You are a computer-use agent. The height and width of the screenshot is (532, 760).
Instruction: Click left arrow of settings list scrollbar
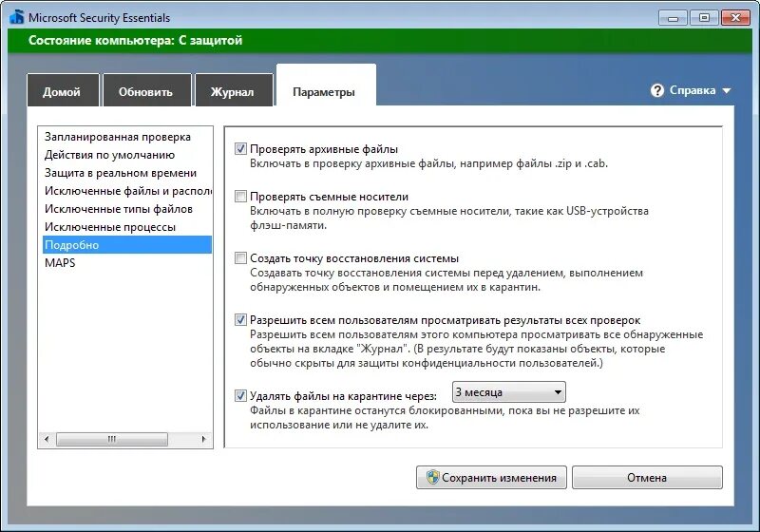click(x=47, y=440)
